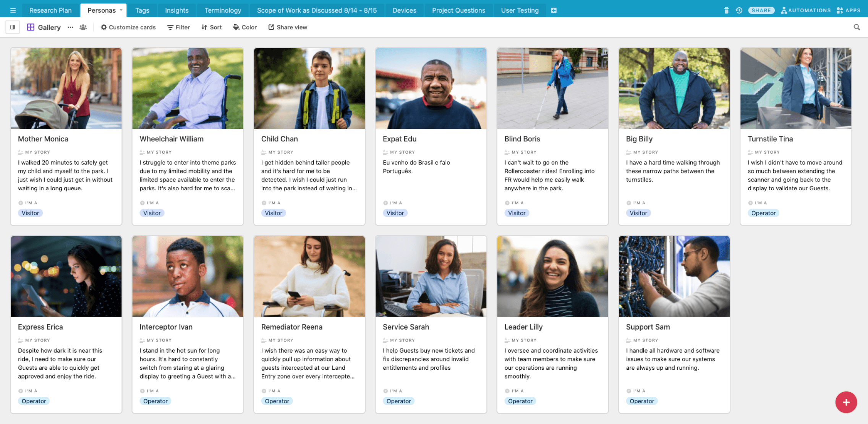Switch to the User Testing tab
Image resolution: width=868 pixels, height=424 pixels.
tap(520, 10)
